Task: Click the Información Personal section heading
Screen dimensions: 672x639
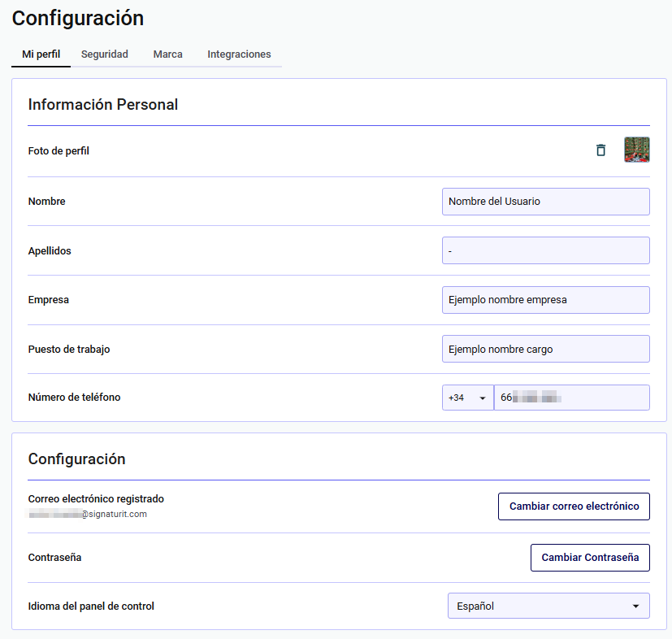Action: [x=103, y=105]
